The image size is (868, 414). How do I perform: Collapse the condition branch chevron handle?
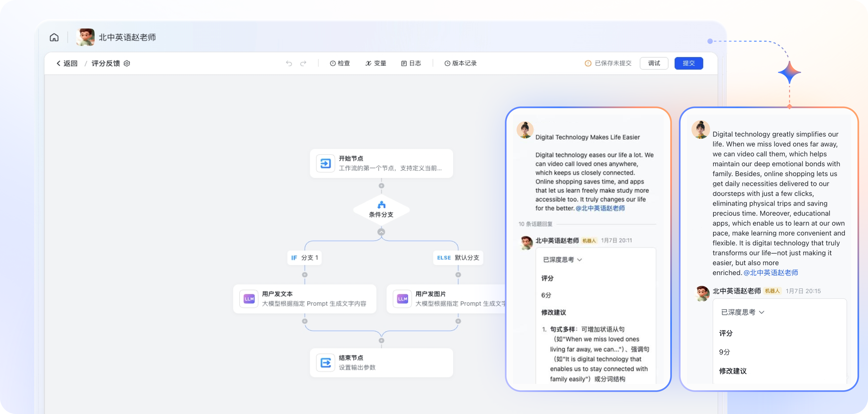coord(381,232)
